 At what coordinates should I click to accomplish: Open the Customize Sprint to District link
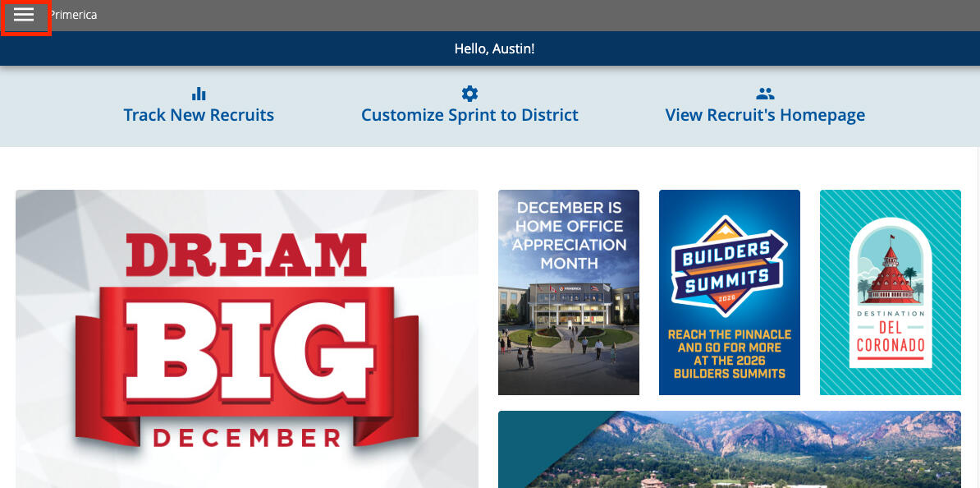tap(469, 115)
